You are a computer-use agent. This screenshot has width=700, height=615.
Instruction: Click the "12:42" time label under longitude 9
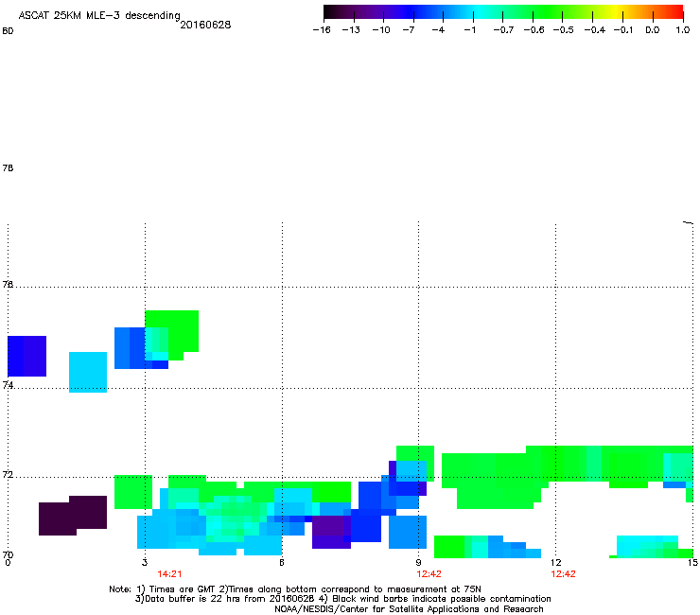tap(429, 574)
